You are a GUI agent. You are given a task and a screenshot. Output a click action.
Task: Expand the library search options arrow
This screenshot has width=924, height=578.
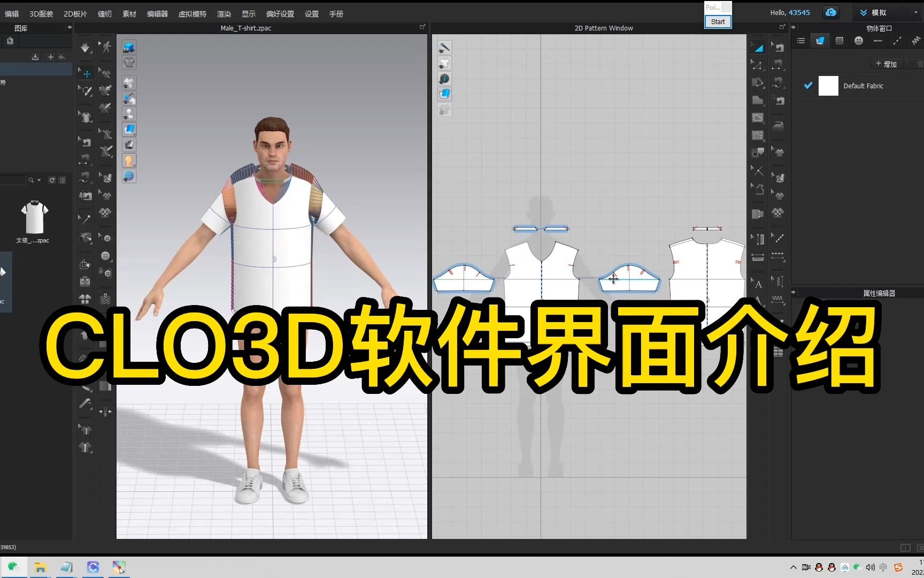point(39,180)
